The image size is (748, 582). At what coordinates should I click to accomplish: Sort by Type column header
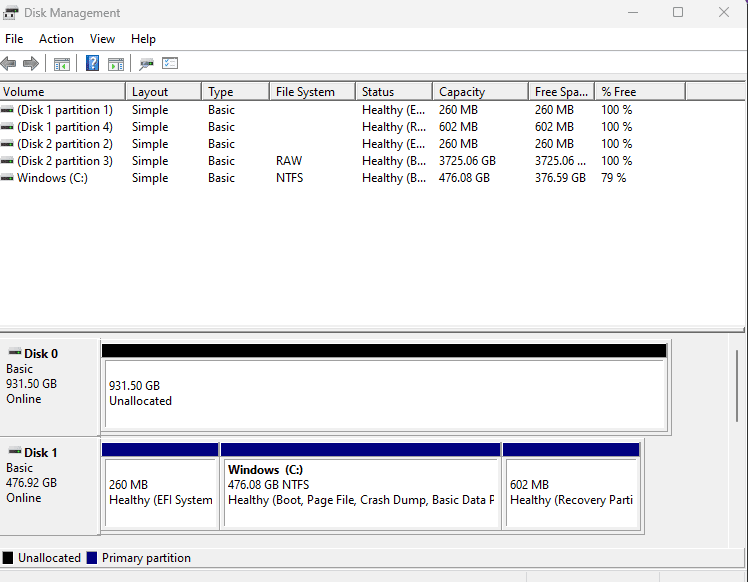coord(236,92)
